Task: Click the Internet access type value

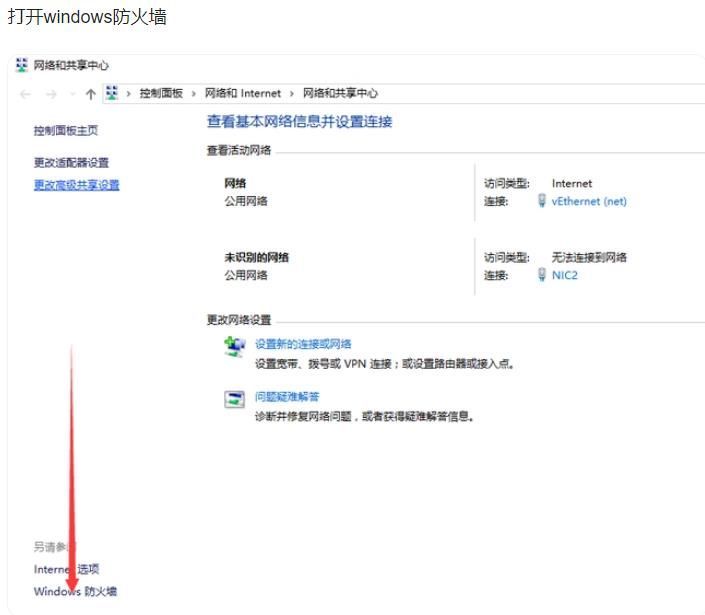Action: point(572,183)
